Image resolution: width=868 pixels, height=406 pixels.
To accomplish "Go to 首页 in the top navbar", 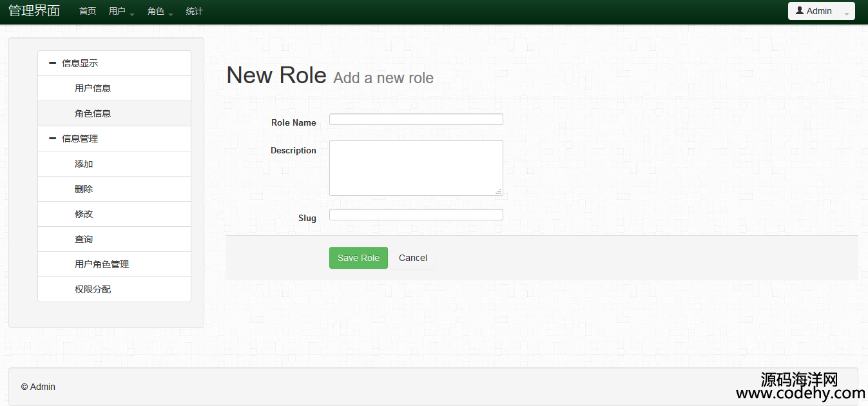I will pyautogui.click(x=88, y=11).
